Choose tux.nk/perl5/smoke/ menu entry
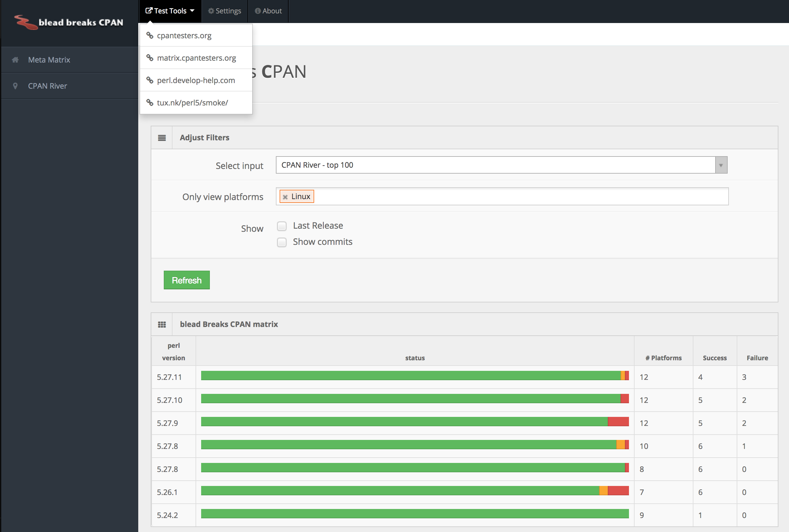789x532 pixels. (196, 102)
